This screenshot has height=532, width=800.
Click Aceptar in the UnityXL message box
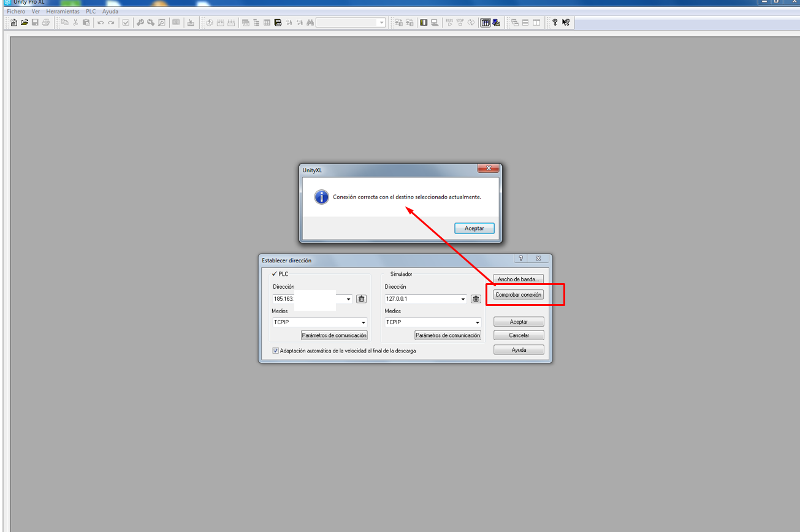pos(474,228)
